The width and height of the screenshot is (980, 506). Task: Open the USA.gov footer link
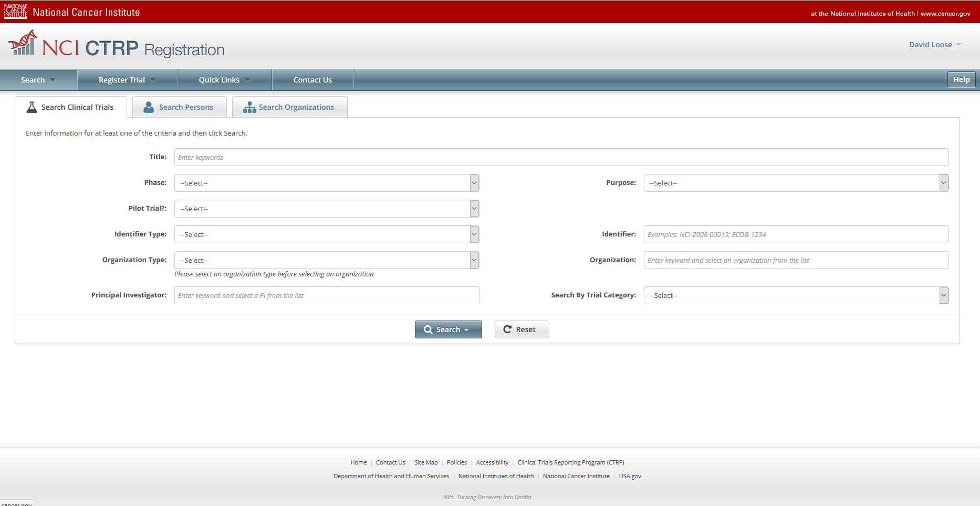(630, 476)
